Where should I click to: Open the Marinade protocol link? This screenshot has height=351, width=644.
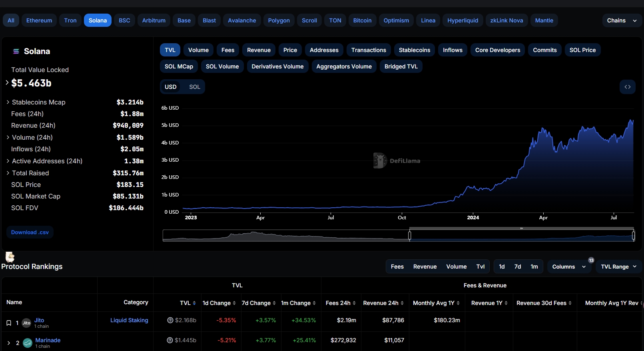[48, 340]
